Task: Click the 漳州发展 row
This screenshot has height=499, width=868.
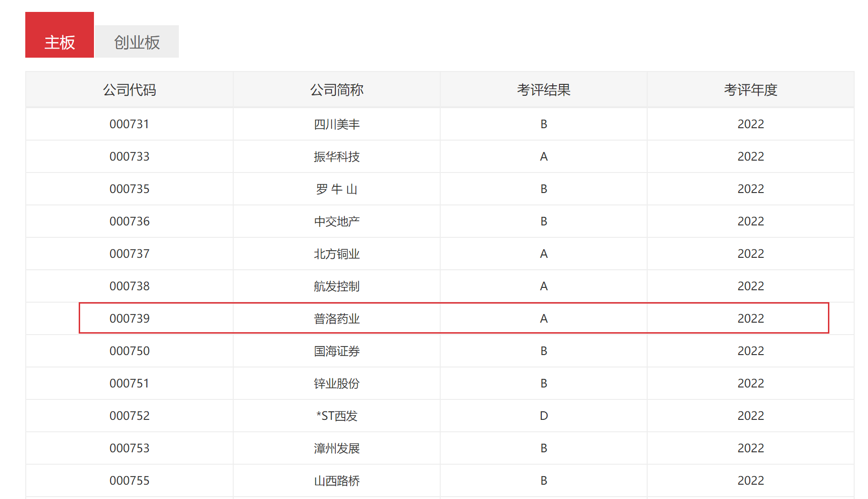Action: [336, 448]
